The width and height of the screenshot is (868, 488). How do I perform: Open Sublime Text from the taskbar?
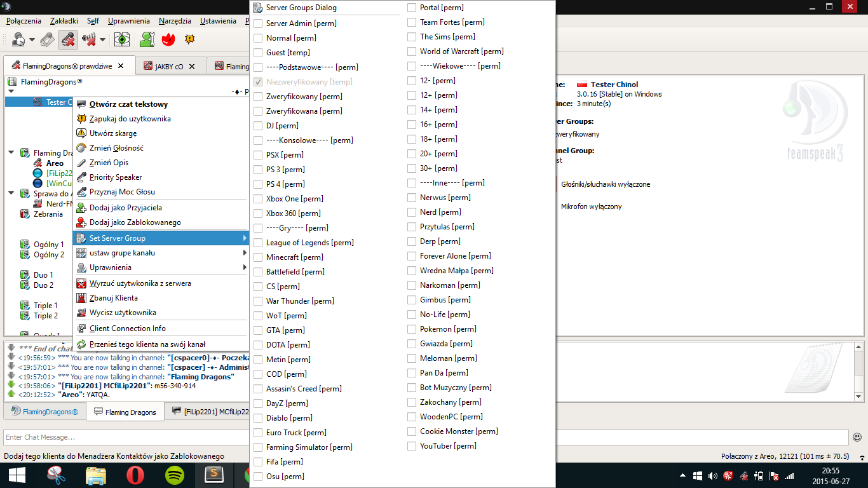pos(215,475)
